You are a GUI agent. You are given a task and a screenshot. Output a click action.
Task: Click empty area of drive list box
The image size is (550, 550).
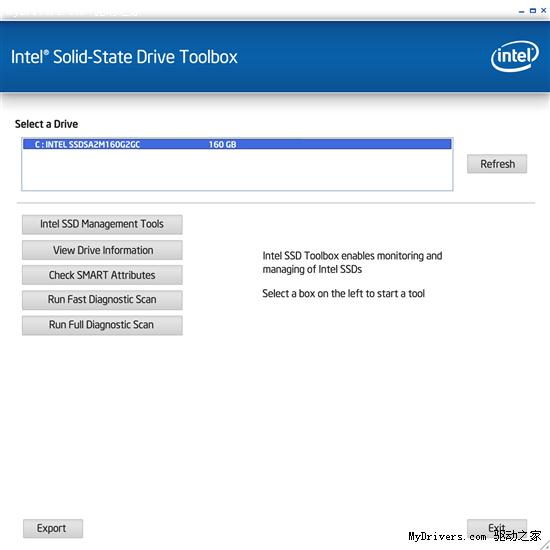(x=237, y=170)
